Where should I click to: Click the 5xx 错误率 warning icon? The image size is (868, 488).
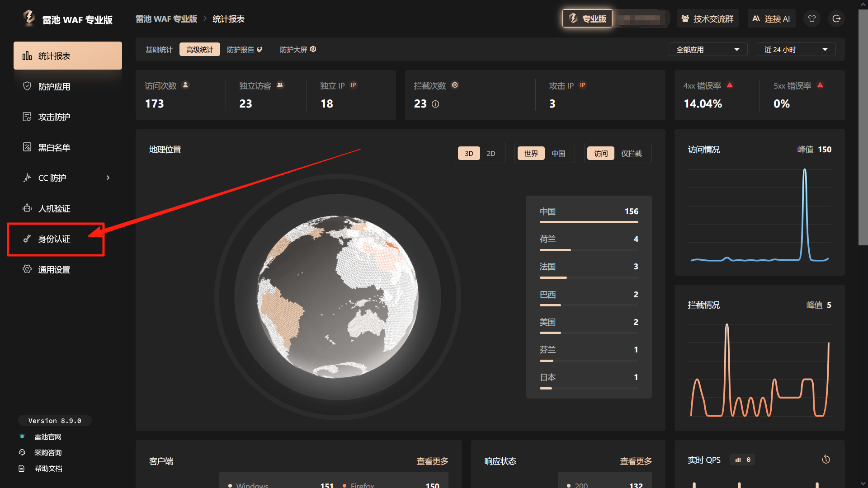[820, 85]
